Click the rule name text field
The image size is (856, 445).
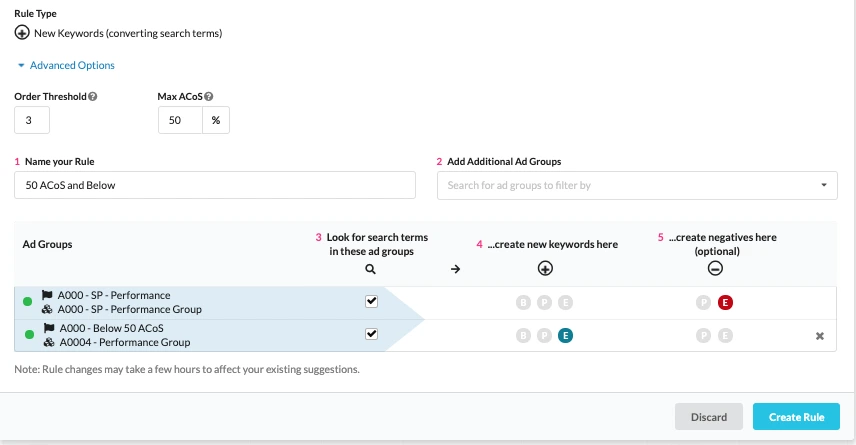pyautogui.click(x=215, y=185)
